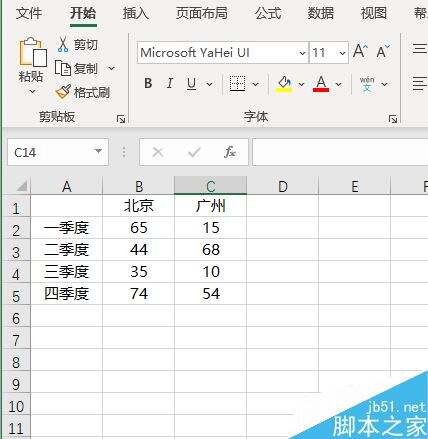This screenshot has width=428, height=439.
Task: Select column A header
Action: point(67,186)
